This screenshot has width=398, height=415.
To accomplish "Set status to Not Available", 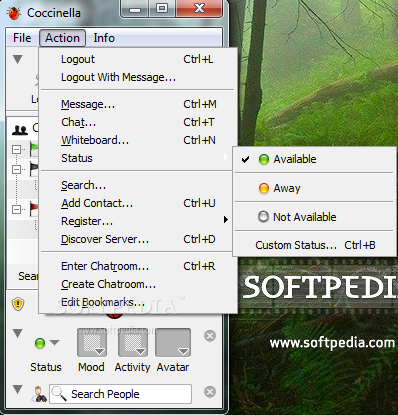I will (314, 217).
